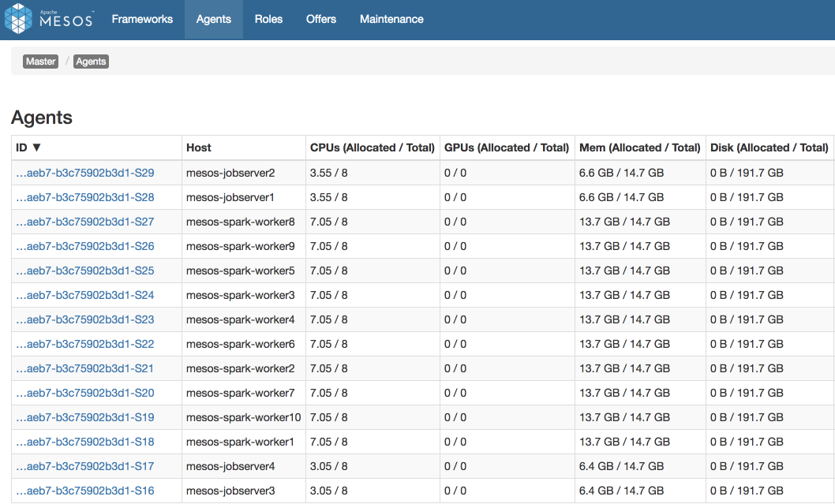Click the Agents page heading
The height and width of the screenshot is (504, 835).
pyautogui.click(x=42, y=118)
